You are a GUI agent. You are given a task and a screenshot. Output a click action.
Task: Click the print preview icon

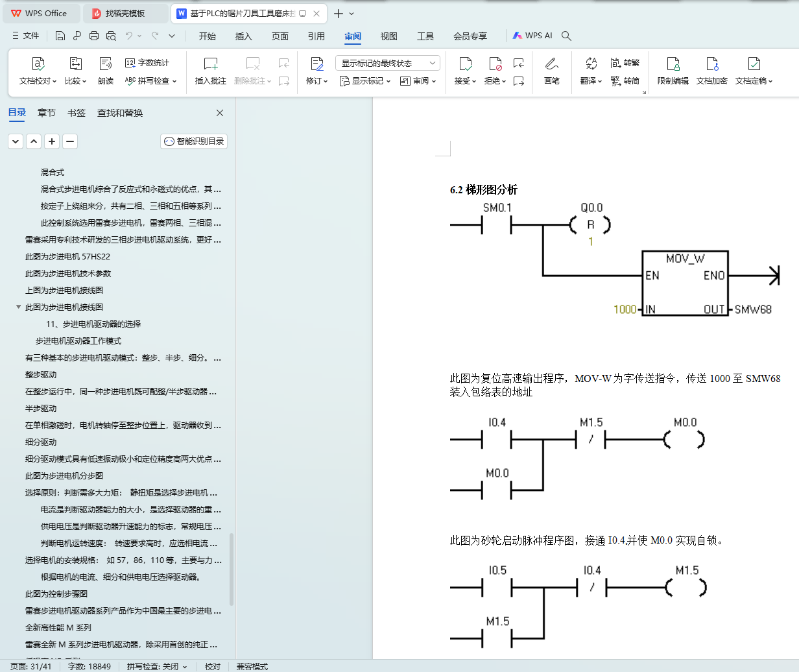[111, 36]
